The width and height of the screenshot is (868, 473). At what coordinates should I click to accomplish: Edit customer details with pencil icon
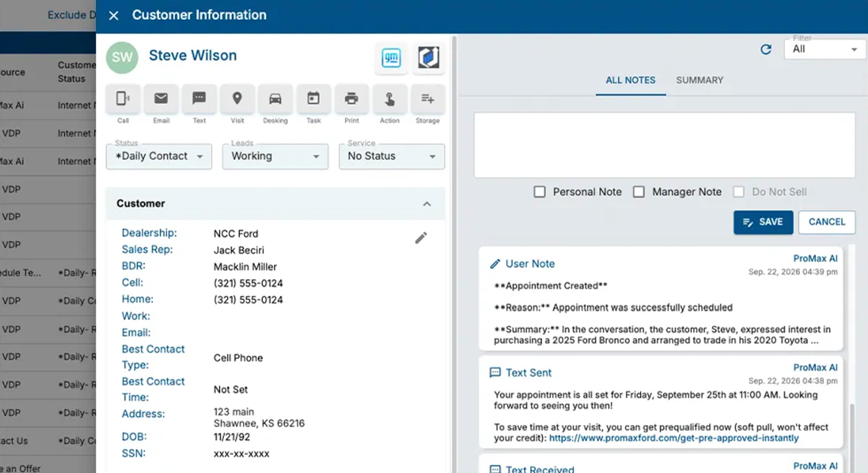pyautogui.click(x=421, y=237)
